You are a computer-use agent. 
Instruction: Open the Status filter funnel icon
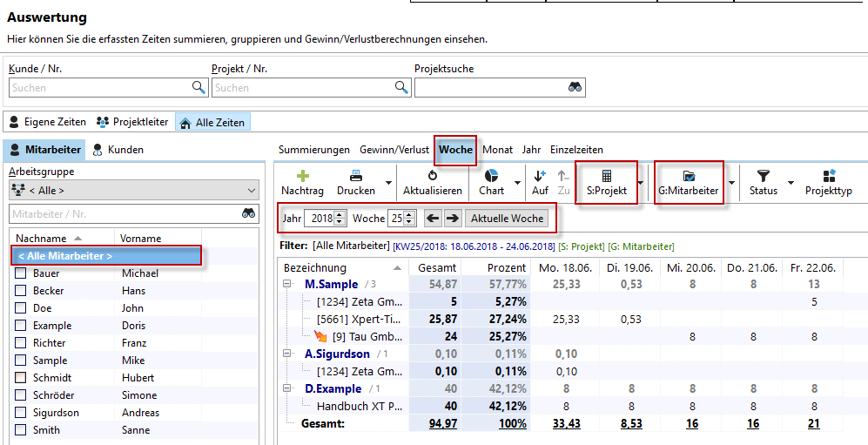coord(764,176)
